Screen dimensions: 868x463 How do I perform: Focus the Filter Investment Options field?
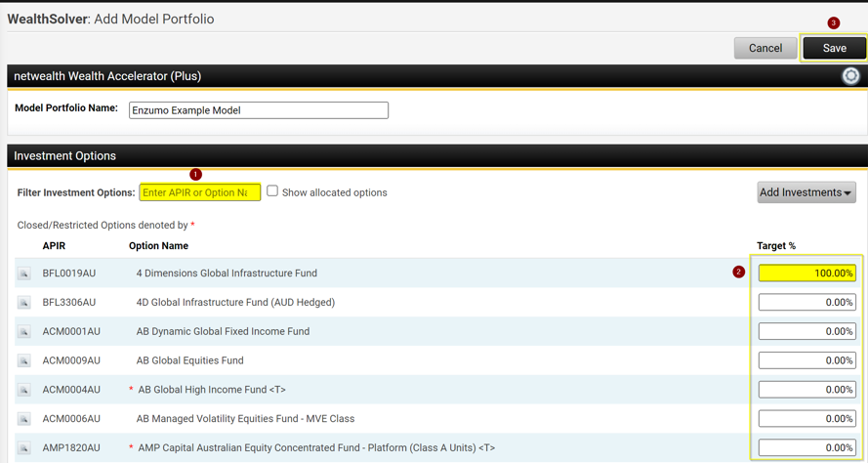tap(200, 192)
